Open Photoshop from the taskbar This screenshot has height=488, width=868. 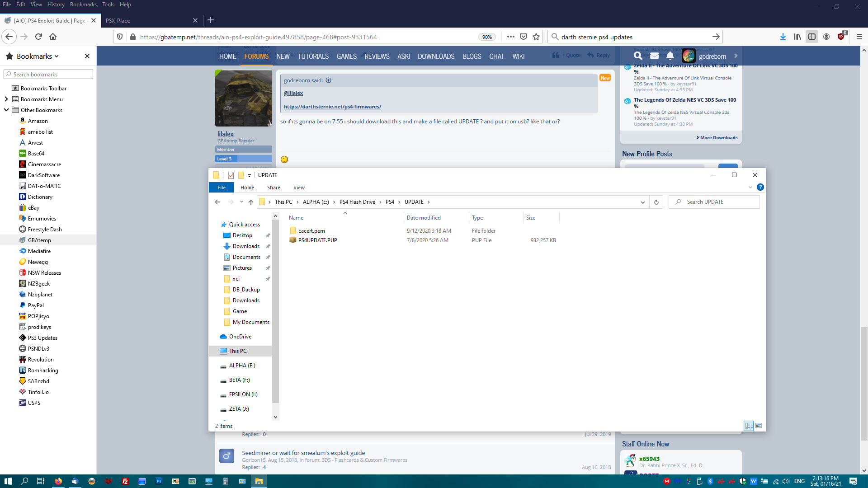point(159,481)
